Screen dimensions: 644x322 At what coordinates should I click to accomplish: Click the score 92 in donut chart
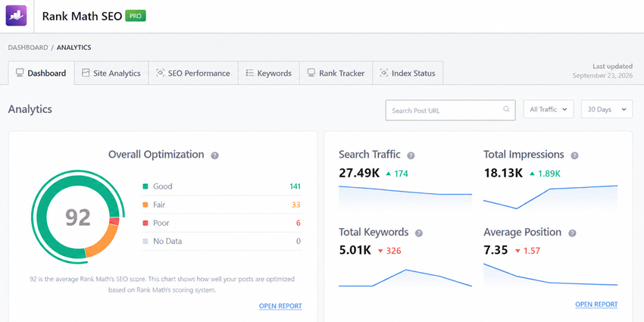[x=77, y=217]
